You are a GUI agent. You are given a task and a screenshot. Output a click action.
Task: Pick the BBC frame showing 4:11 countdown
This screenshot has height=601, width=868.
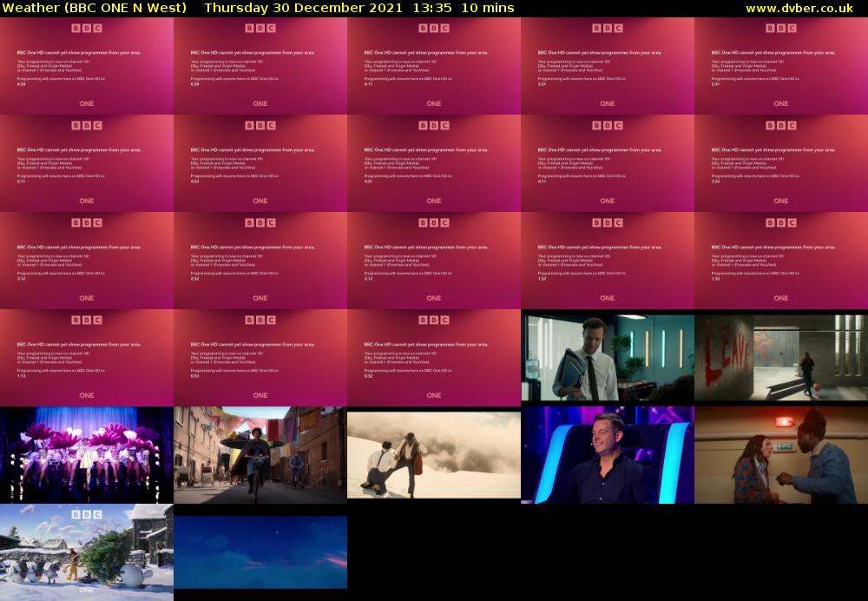pos(608,163)
